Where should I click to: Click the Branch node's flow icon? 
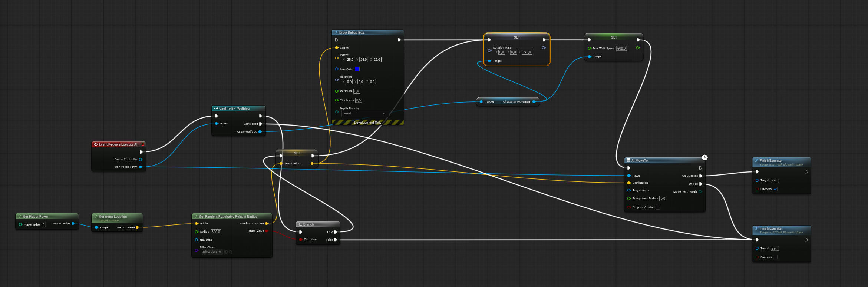[x=300, y=224]
